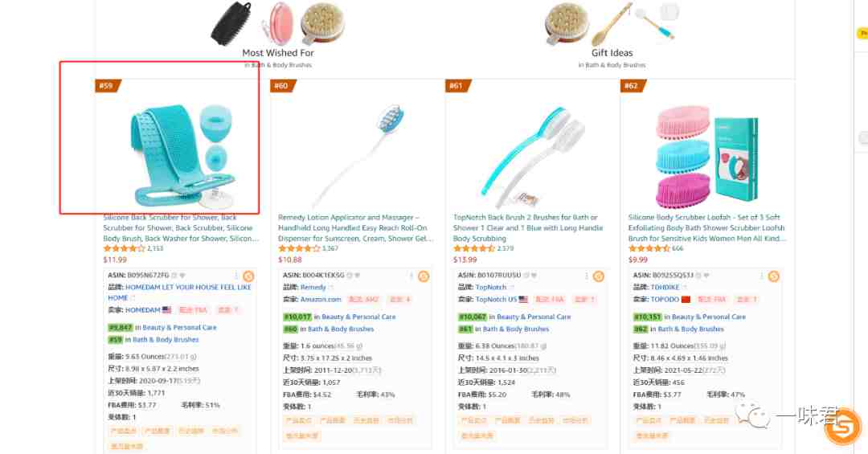This screenshot has height=454, width=868.
Task: Open Most Wished For category
Action: click(278, 53)
